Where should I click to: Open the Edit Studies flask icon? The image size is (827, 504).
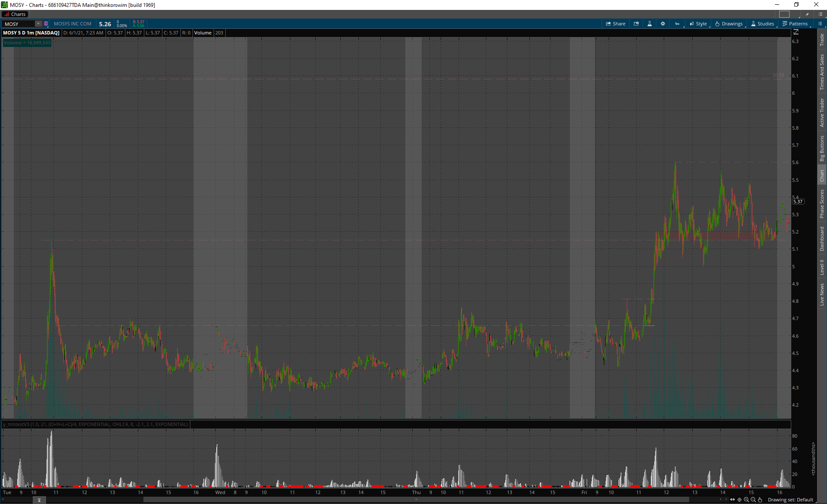tap(650, 24)
